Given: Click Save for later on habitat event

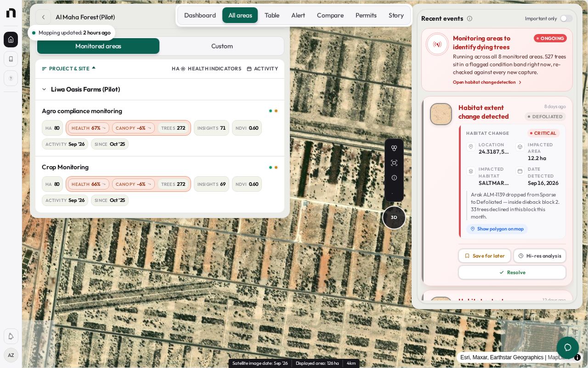Looking at the screenshot, I should 485,256.
